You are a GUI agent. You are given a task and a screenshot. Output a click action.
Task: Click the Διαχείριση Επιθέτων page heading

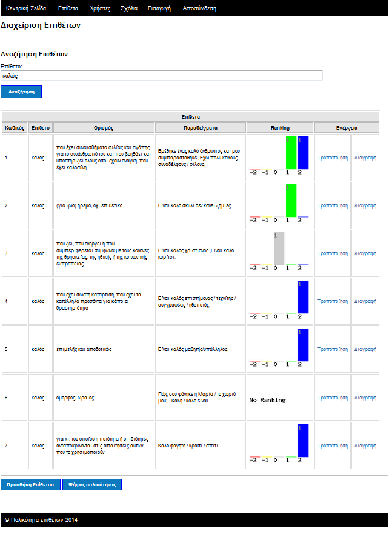pyautogui.click(x=41, y=25)
